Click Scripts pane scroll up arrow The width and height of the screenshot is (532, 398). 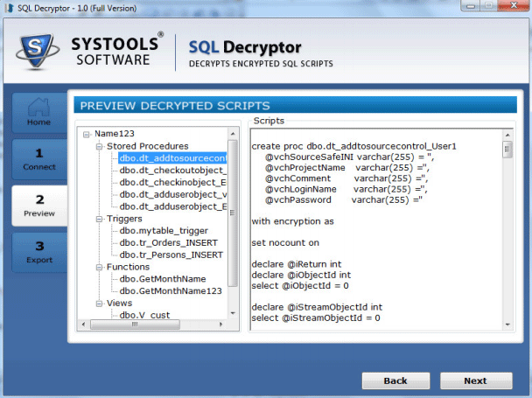point(507,135)
